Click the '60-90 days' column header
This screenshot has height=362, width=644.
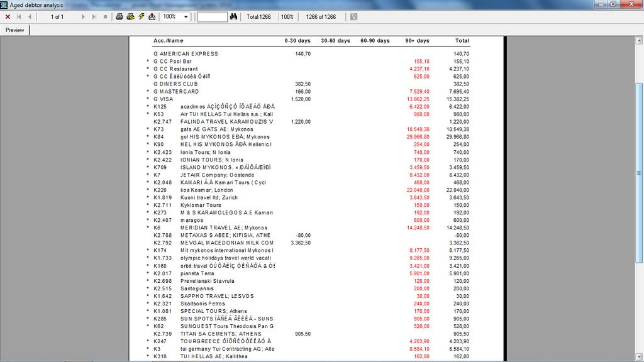click(375, 41)
